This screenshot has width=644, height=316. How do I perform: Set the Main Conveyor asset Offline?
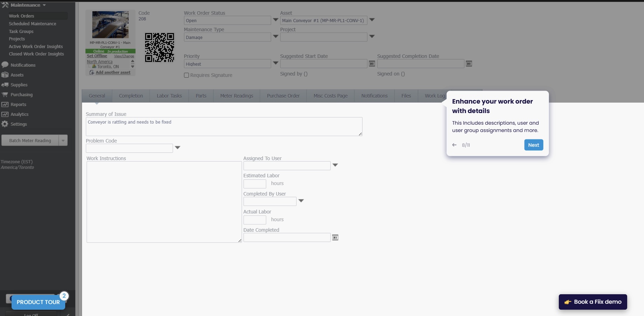point(97,56)
